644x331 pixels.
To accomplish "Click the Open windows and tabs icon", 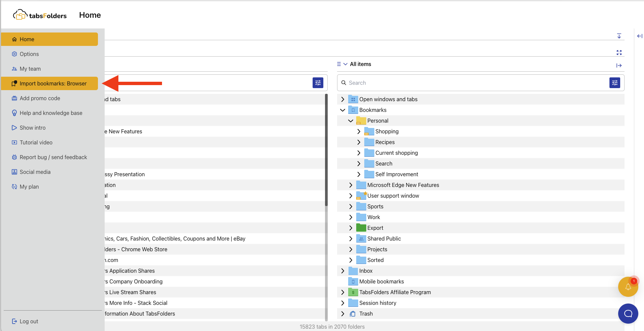I will pyautogui.click(x=353, y=99).
